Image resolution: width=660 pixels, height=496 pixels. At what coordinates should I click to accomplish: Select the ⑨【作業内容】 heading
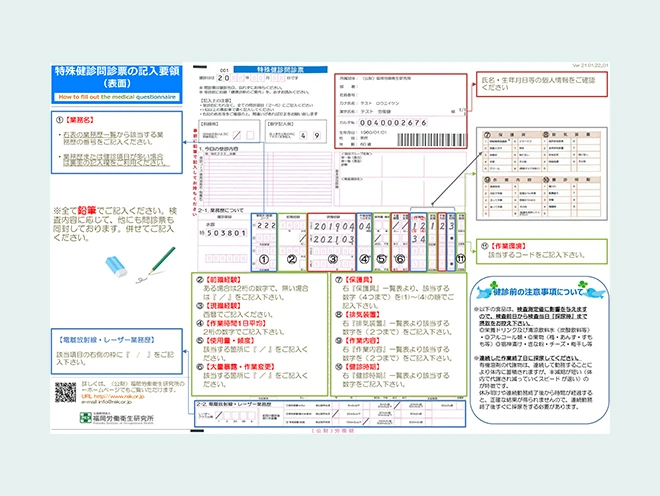point(358,341)
